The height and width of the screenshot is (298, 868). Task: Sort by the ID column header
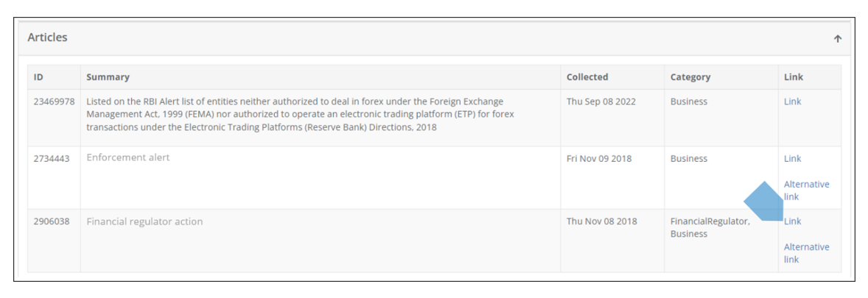pos(38,77)
